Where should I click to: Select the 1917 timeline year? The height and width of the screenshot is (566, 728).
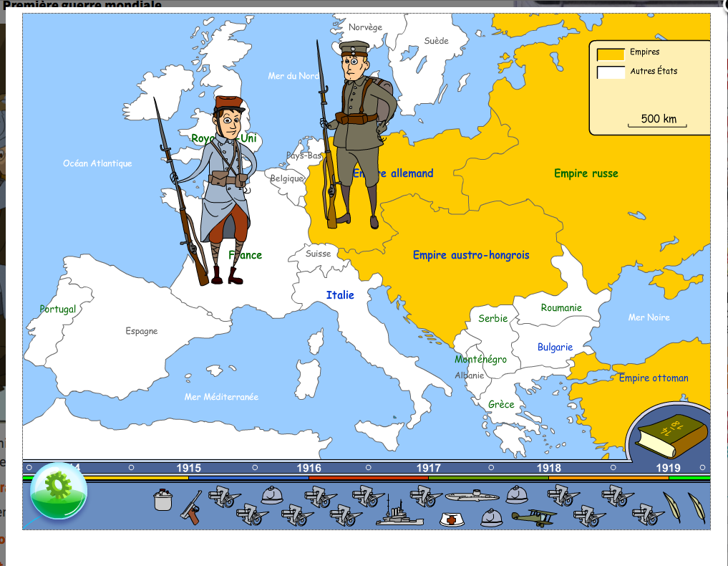[x=429, y=468]
